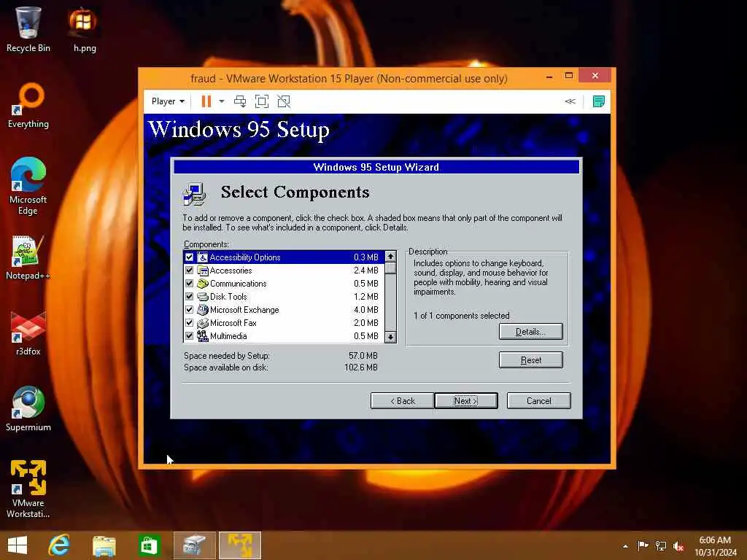Uncheck the Microsoft Fax checkbox
The width and height of the screenshot is (747, 560).
[x=189, y=322]
